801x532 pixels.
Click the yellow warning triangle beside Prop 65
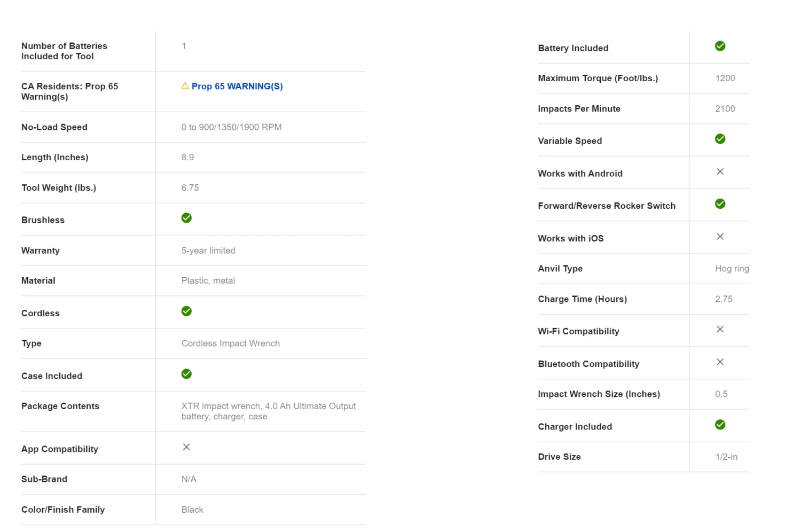tap(185, 85)
